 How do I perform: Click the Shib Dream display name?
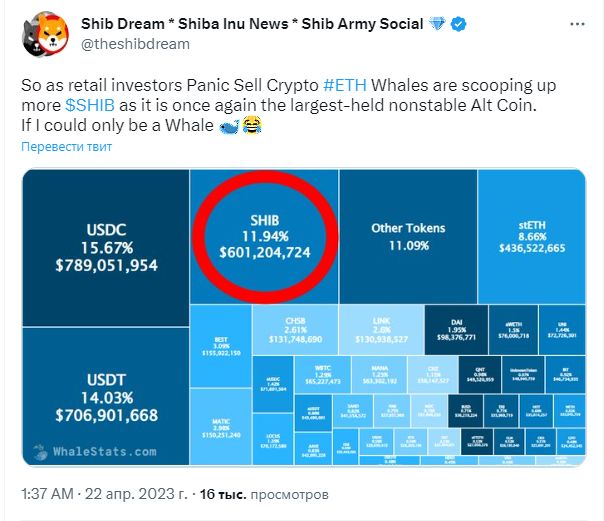(252, 24)
